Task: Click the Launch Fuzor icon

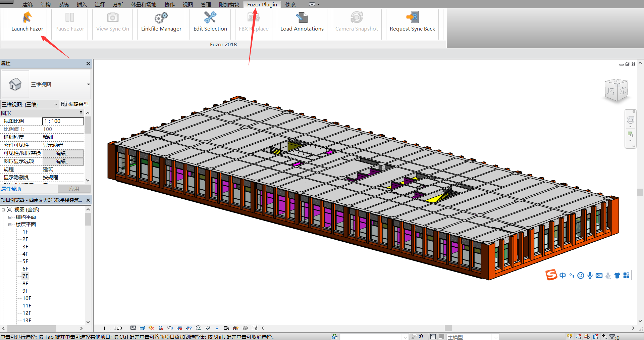Action: 27,17
